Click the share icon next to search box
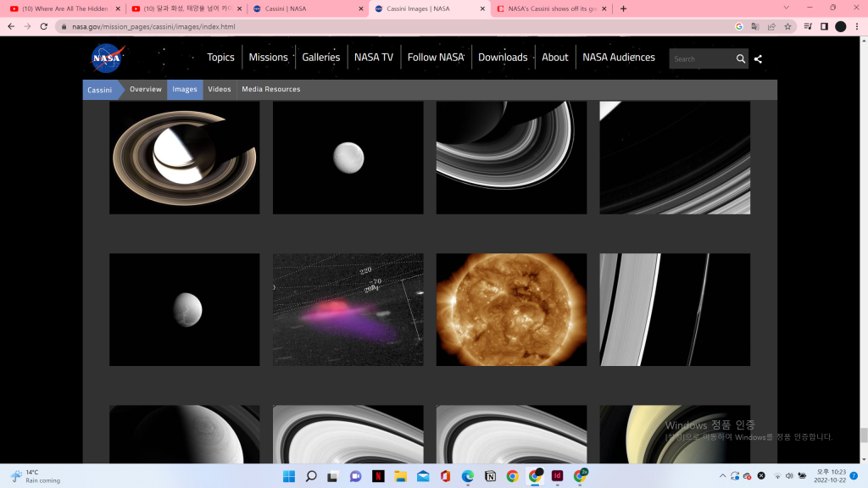Screen dimensions: 868x488 (758, 58)
